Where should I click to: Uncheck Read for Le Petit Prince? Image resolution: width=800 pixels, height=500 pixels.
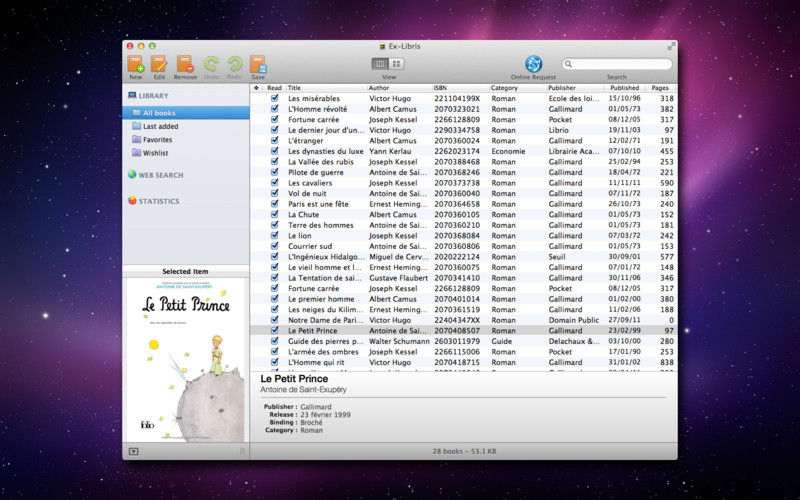274,330
